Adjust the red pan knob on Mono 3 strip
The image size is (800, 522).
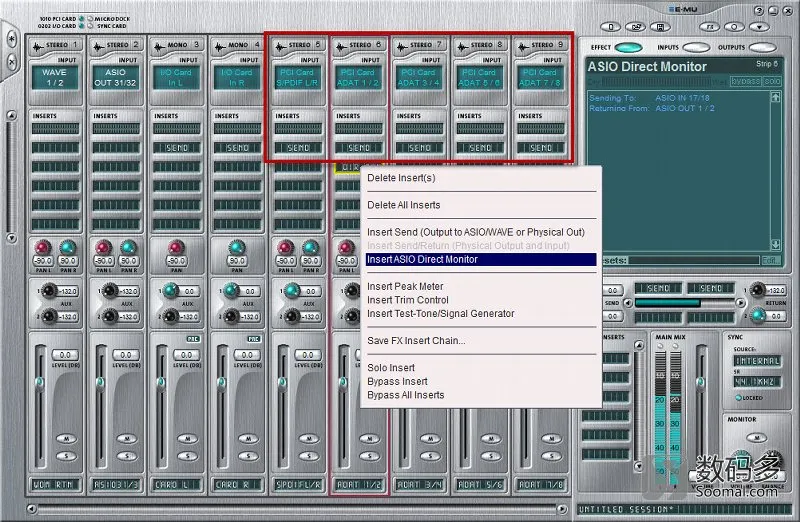(176, 247)
